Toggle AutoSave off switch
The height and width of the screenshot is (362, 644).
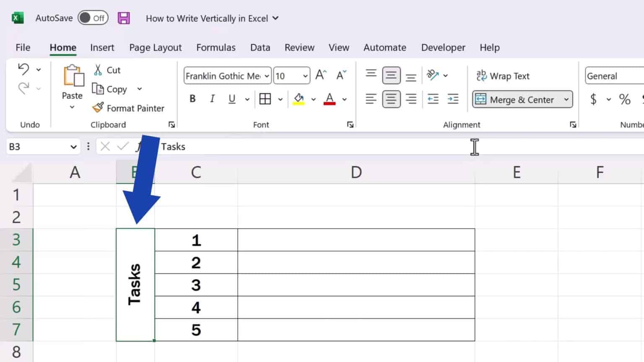click(x=93, y=18)
